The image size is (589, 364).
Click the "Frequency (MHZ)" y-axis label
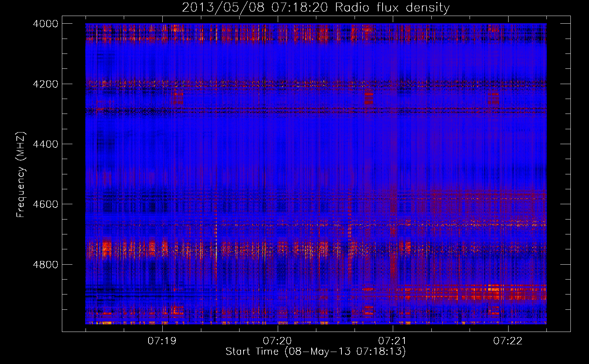click(21, 175)
